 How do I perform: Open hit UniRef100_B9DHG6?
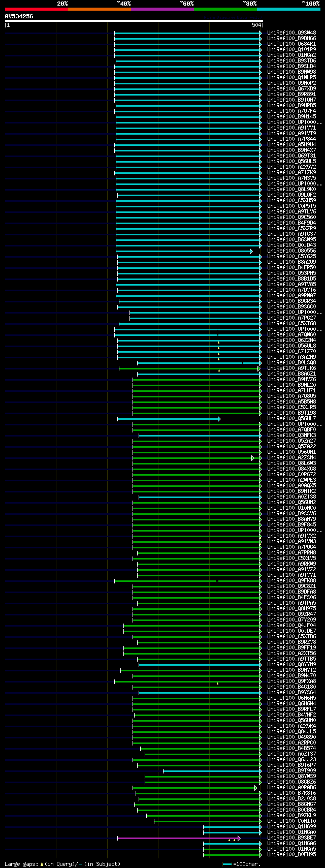(x=291, y=39)
